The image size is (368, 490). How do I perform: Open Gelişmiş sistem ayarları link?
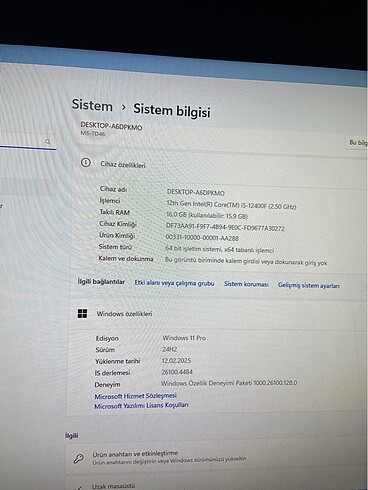tap(309, 285)
